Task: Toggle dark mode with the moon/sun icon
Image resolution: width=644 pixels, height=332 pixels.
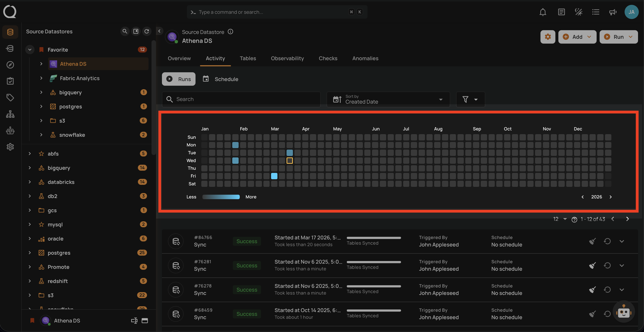Action: click(x=579, y=12)
